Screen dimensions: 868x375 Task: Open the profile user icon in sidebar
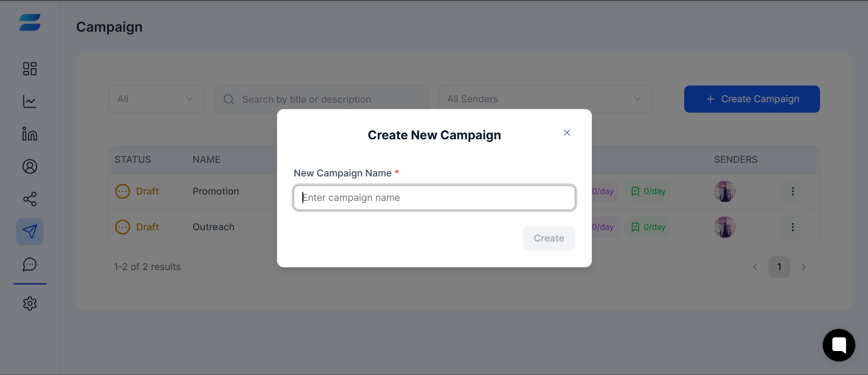pyautogui.click(x=30, y=166)
